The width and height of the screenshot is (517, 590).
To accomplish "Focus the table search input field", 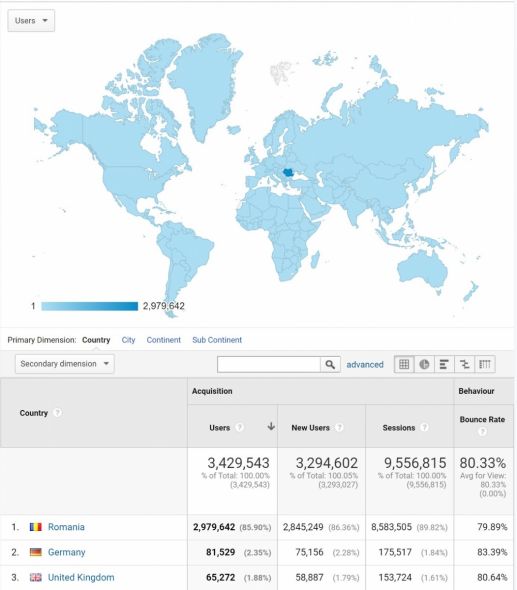I will (x=269, y=365).
